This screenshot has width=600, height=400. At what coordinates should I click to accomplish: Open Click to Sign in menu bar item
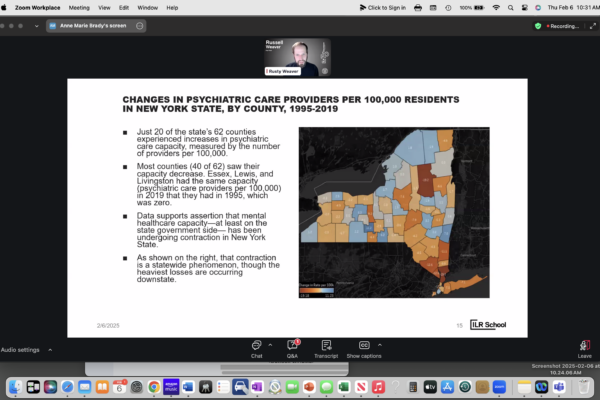(x=381, y=6)
